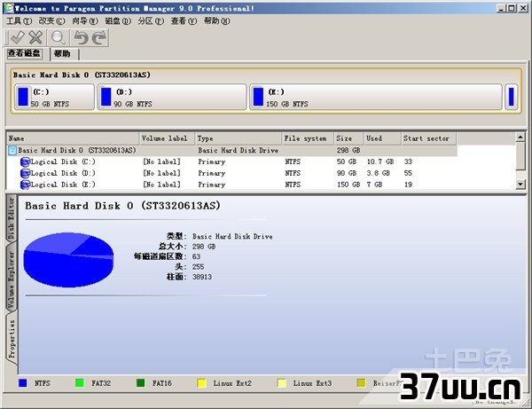Click the partition list scrollbar thumb
The width and height of the screenshot is (532, 409).
point(520,156)
